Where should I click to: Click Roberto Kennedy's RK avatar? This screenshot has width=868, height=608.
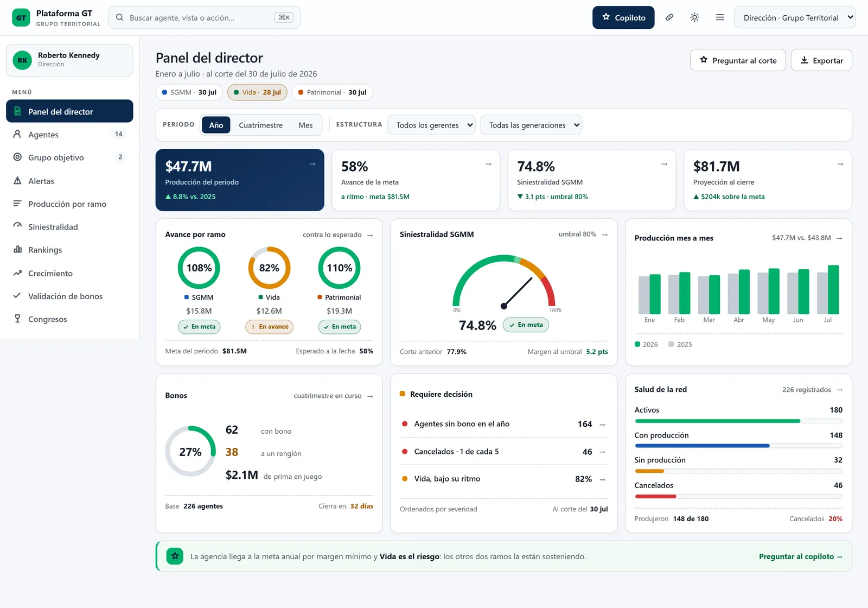(x=22, y=60)
